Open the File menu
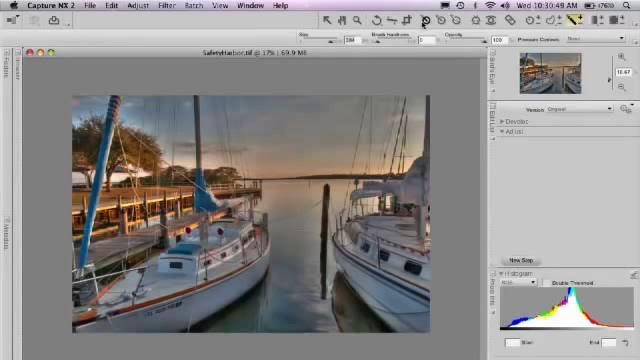This screenshot has height=360, width=640. (90, 5)
